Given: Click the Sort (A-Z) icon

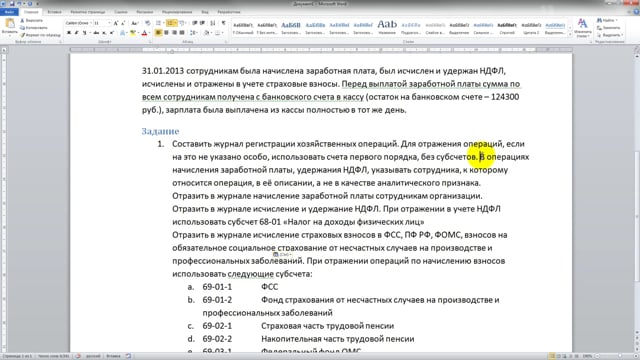Looking at the screenshot, I should tap(213, 23).
